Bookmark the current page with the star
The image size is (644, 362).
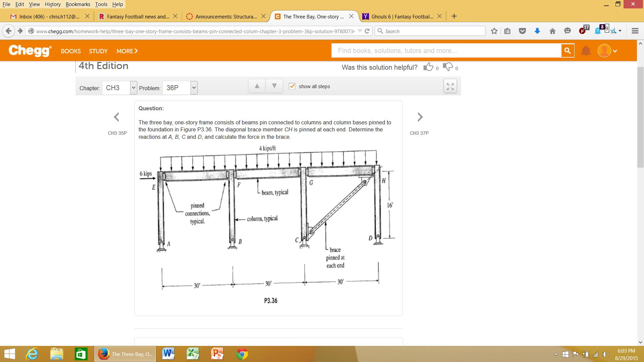point(494,31)
